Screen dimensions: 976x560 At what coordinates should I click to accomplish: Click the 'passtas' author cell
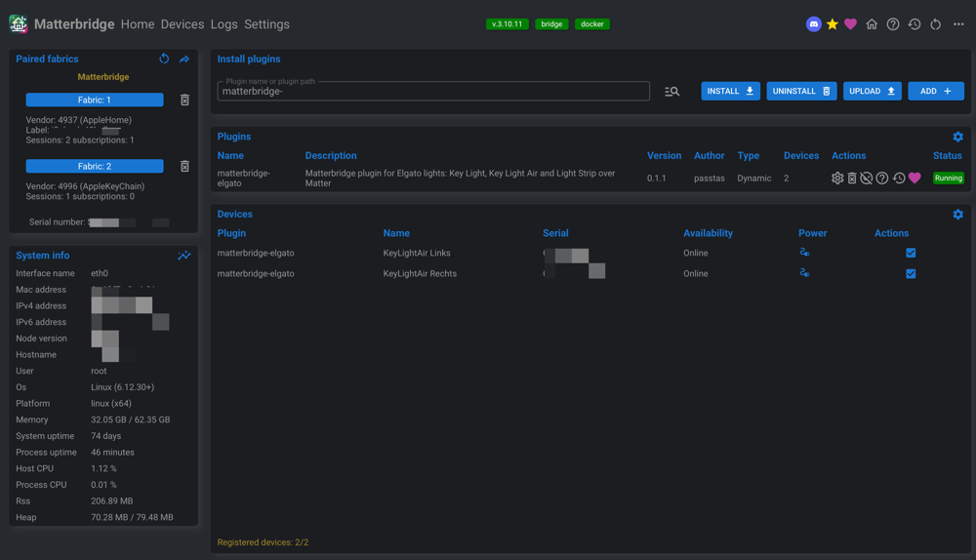[709, 178]
